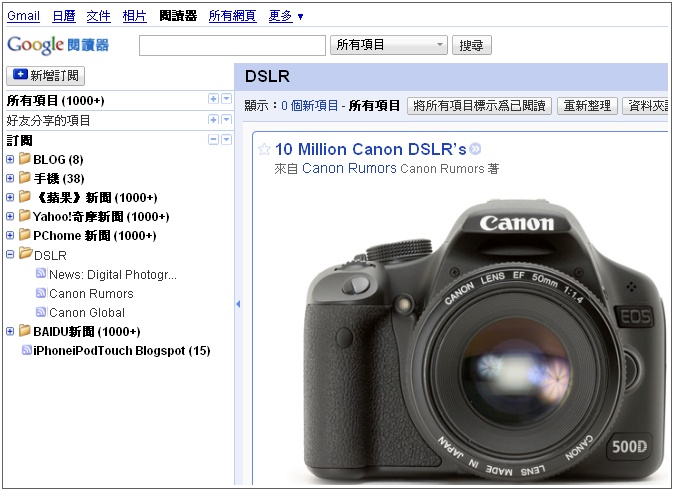Expand the 《蘋果》新聞 folder
Viewport: 674px width, 492px height.
click(x=10, y=197)
